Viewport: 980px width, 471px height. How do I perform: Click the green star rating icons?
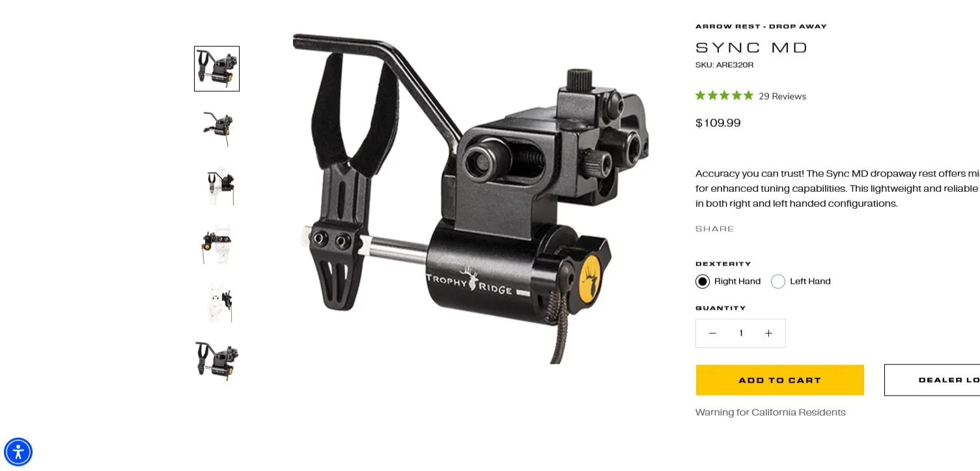[x=724, y=96]
